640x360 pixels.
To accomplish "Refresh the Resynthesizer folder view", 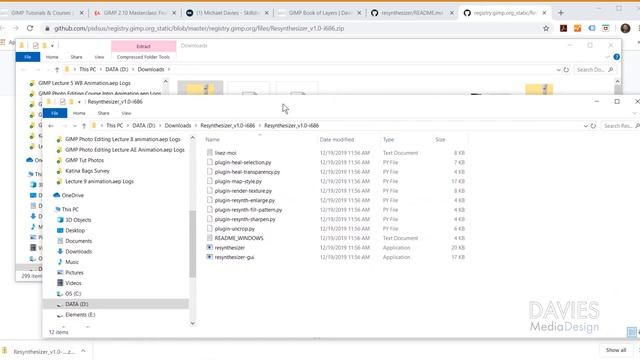I will (593, 126).
